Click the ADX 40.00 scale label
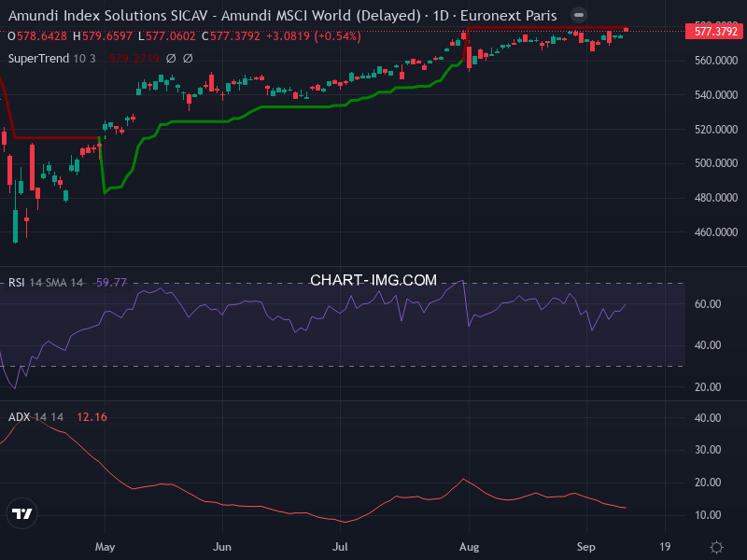 (708, 418)
